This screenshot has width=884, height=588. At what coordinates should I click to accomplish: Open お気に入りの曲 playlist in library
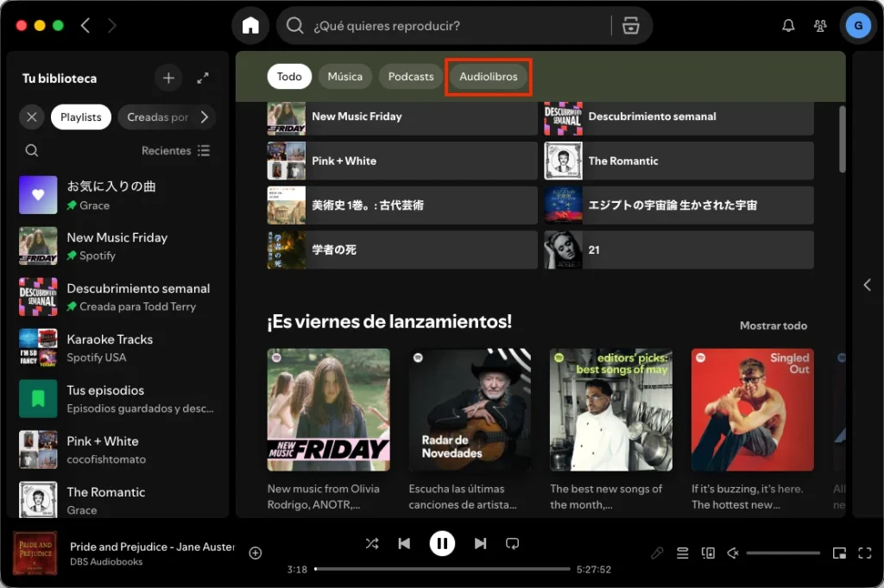point(117,195)
